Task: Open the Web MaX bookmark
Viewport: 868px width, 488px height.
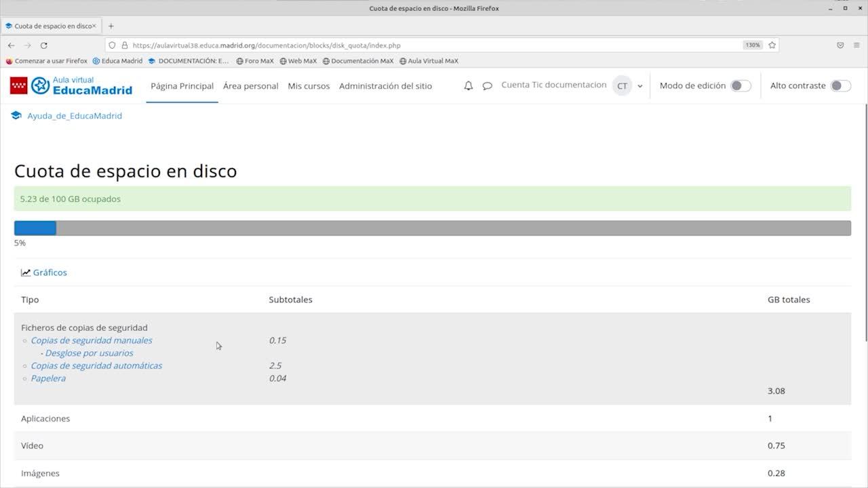Action: [x=298, y=61]
